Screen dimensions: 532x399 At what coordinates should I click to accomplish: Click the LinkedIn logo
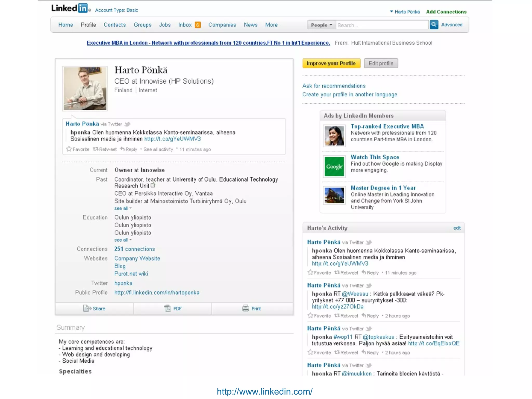point(70,8)
